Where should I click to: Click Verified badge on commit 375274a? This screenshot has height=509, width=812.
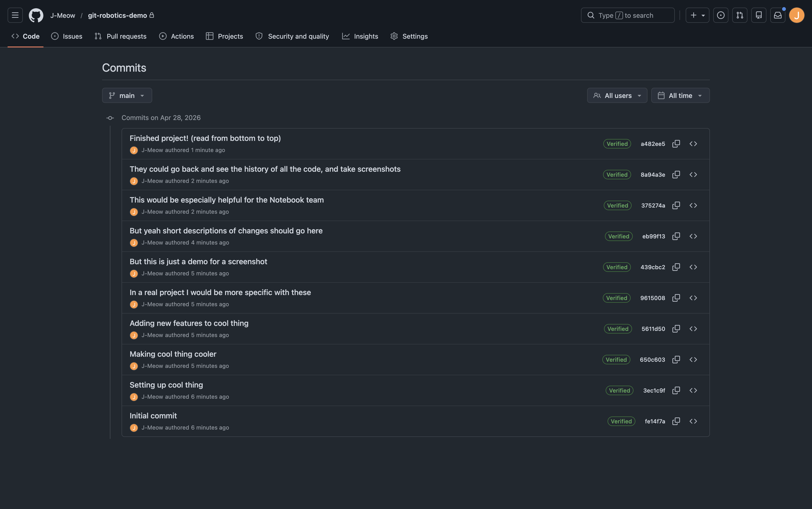[x=617, y=205]
